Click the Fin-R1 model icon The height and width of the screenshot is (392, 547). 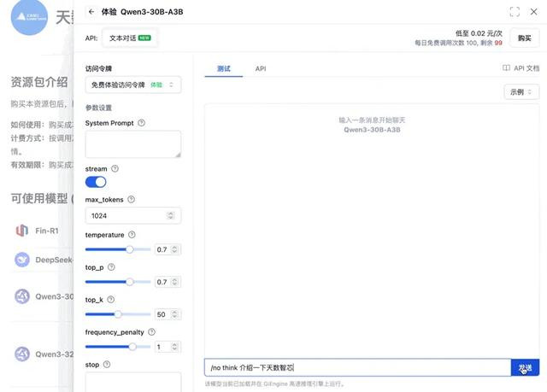coord(22,231)
